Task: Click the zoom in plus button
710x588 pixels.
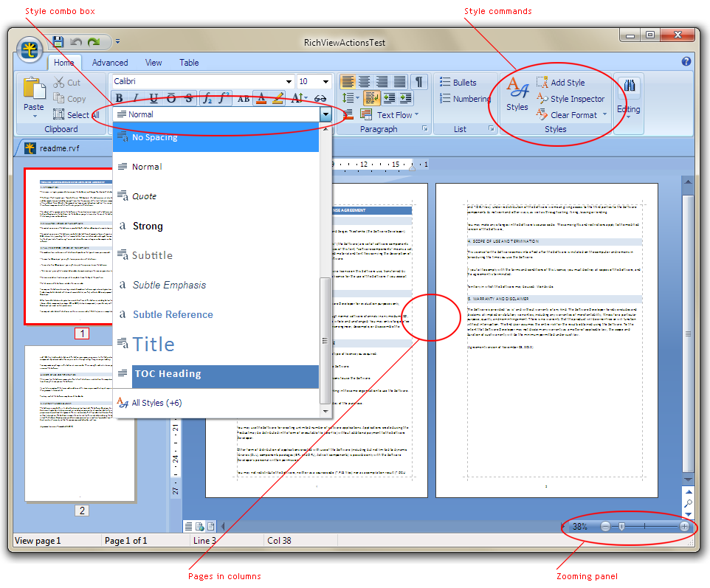Action: point(684,526)
